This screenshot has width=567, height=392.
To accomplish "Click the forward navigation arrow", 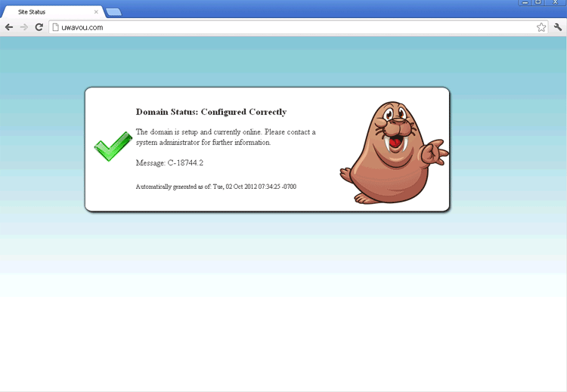I will pos(23,27).
